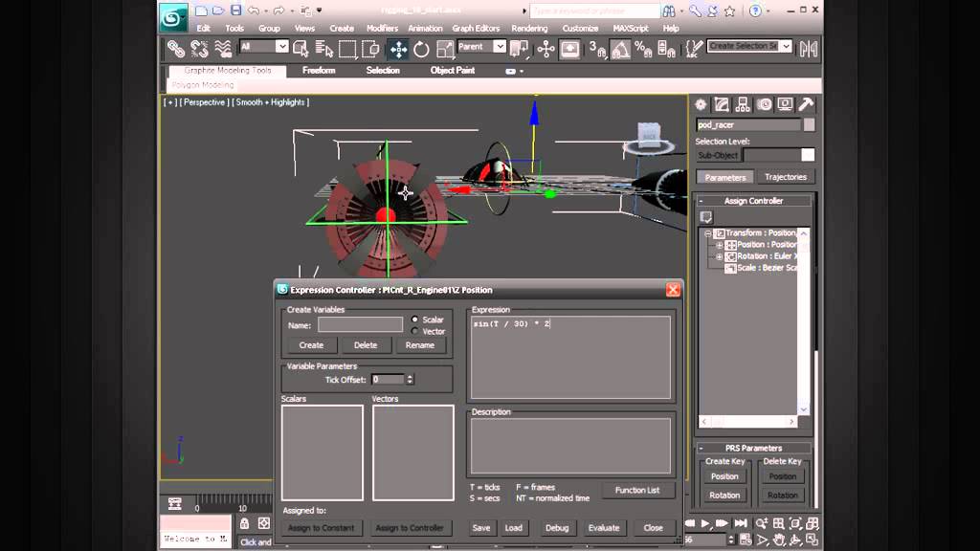This screenshot has width=980, height=551.
Task: Click the Redo arrow icon
Action: point(278,10)
